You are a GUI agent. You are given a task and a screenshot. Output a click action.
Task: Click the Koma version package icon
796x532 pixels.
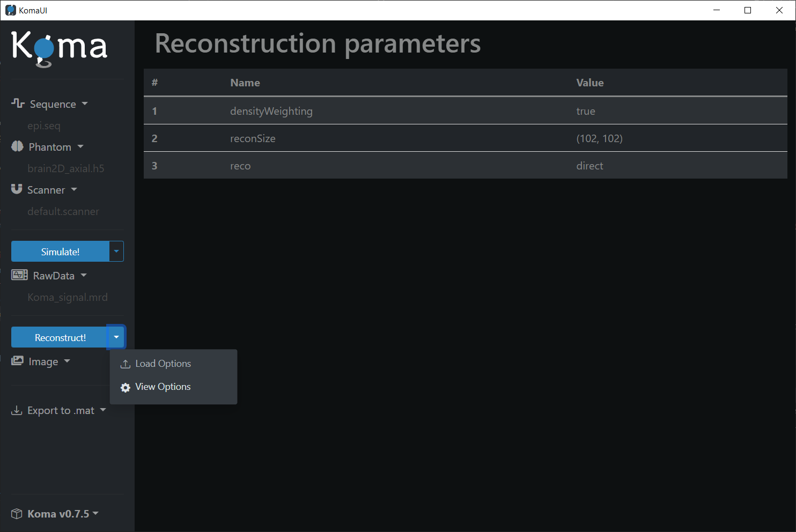coord(17,514)
